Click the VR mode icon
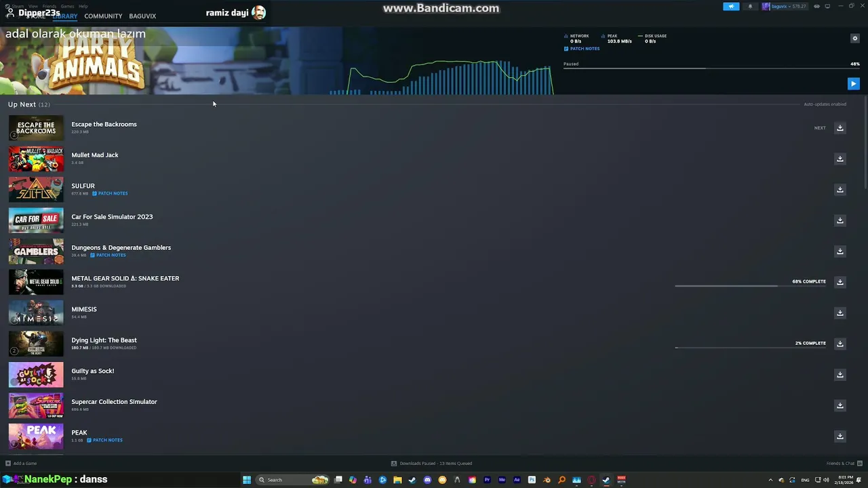The image size is (868, 488). [x=817, y=6]
